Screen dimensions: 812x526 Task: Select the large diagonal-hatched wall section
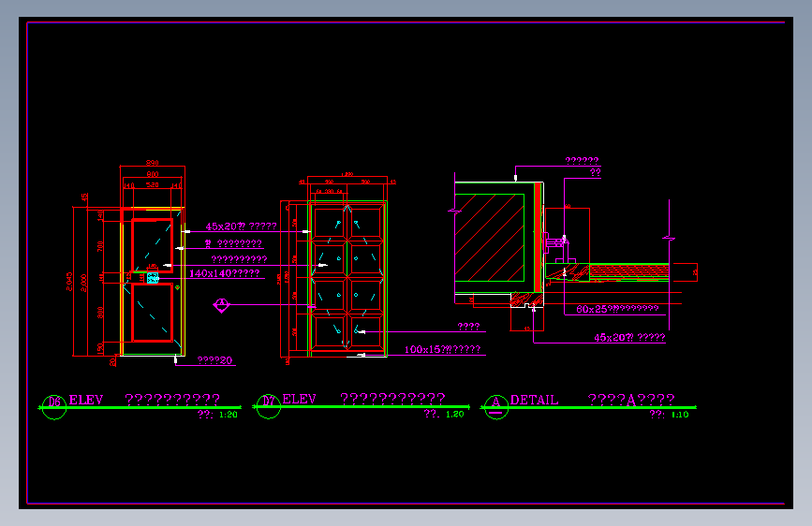pyautogui.click(x=490, y=238)
